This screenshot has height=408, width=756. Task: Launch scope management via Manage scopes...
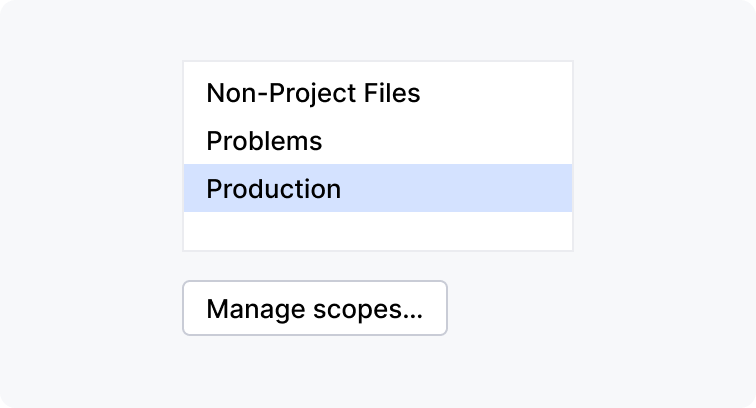point(314,308)
